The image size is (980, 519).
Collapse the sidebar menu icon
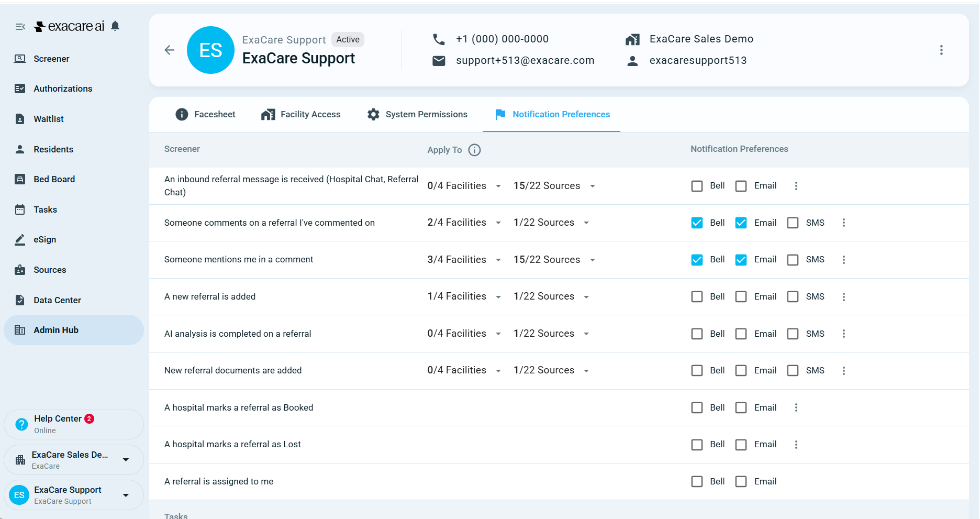coord(20,27)
